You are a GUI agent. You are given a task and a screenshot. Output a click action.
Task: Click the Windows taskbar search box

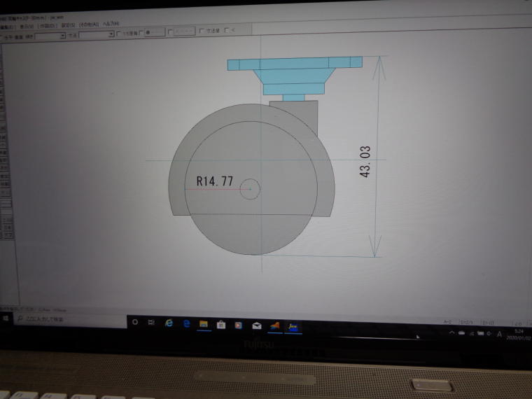[x=70, y=319]
